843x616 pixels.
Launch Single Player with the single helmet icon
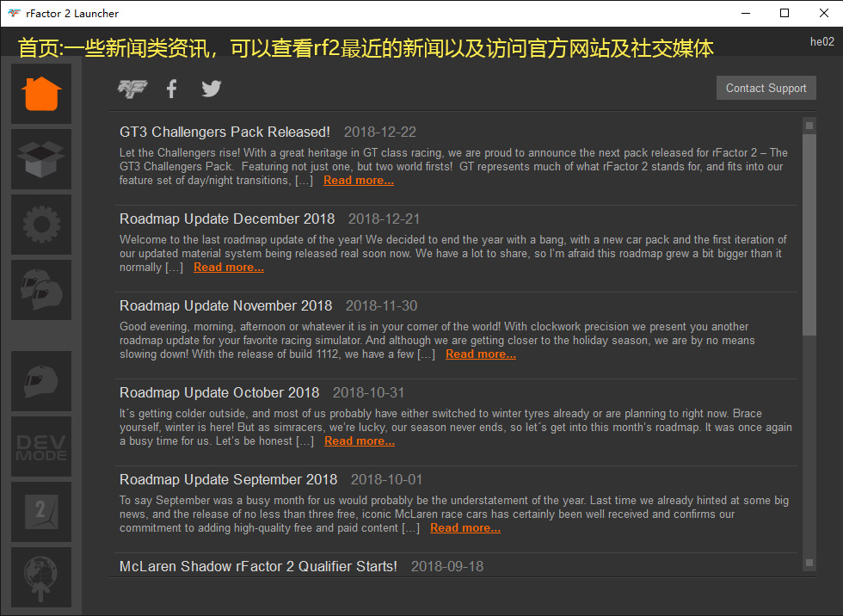click(x=41, y=381)
